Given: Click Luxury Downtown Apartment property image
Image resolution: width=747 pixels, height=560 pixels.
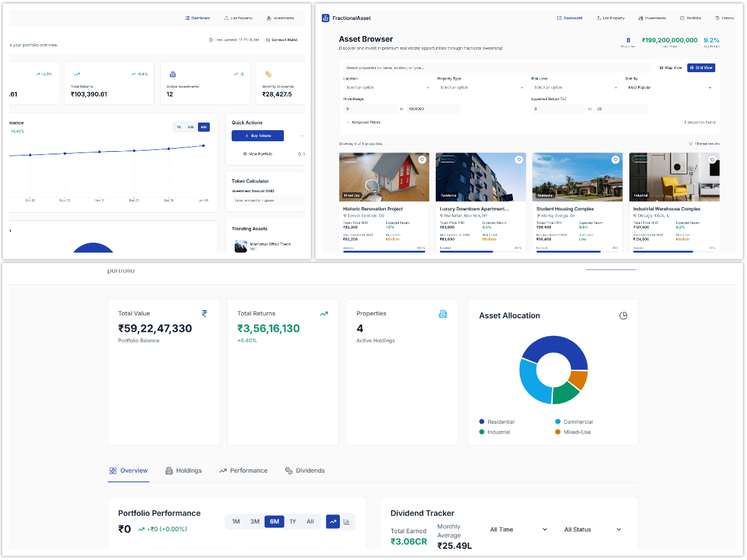Looking at the screenshot, I should tap(481, 177).
